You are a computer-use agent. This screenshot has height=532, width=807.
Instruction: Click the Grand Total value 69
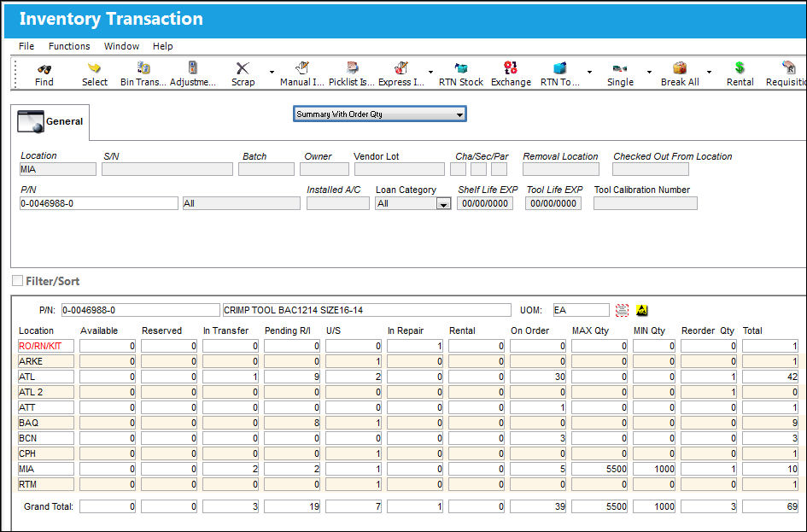tap(770, 506)
